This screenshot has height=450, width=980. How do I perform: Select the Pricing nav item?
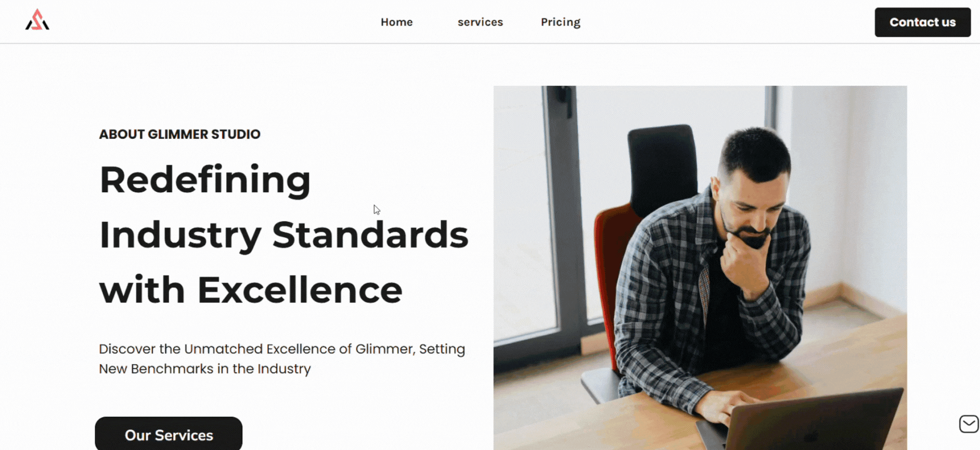pyautogui.click(x=560, y=22)
